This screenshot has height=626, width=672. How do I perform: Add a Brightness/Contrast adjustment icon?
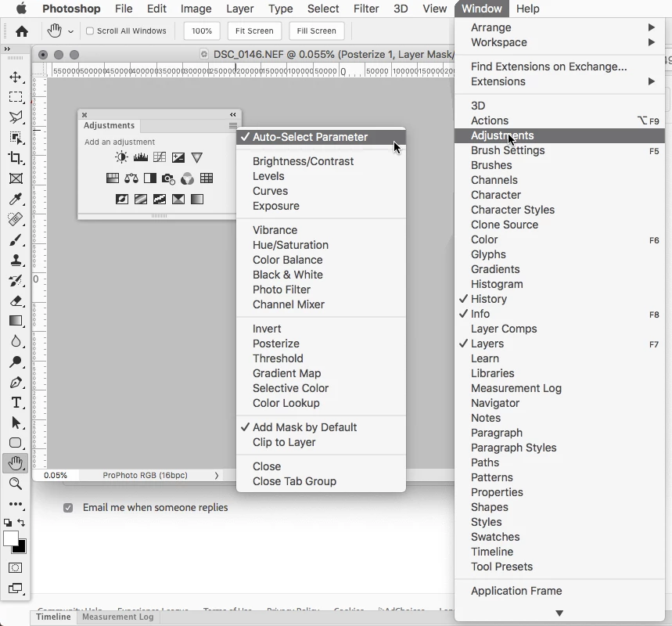coord(121,157)
